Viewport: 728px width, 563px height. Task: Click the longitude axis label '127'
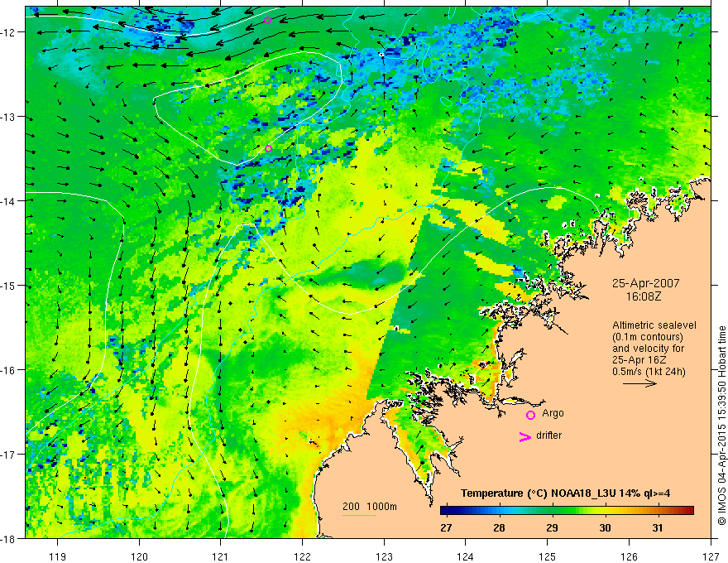(x=711, y=556)
